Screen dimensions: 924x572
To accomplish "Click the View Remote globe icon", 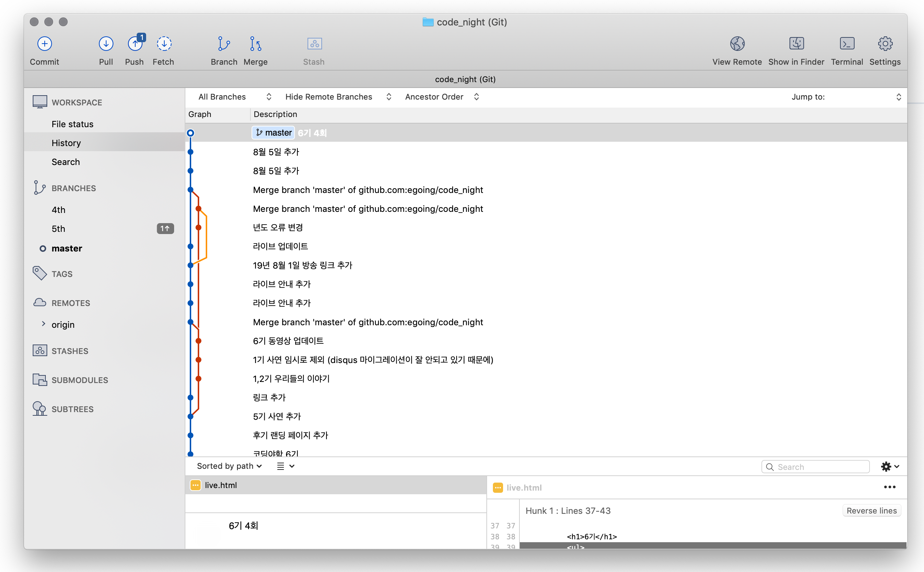I will [x=737, y=44].
